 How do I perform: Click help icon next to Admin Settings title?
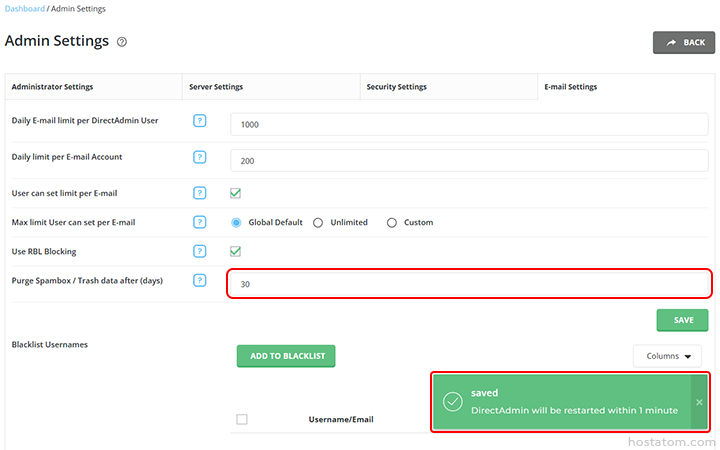point(122,42)
